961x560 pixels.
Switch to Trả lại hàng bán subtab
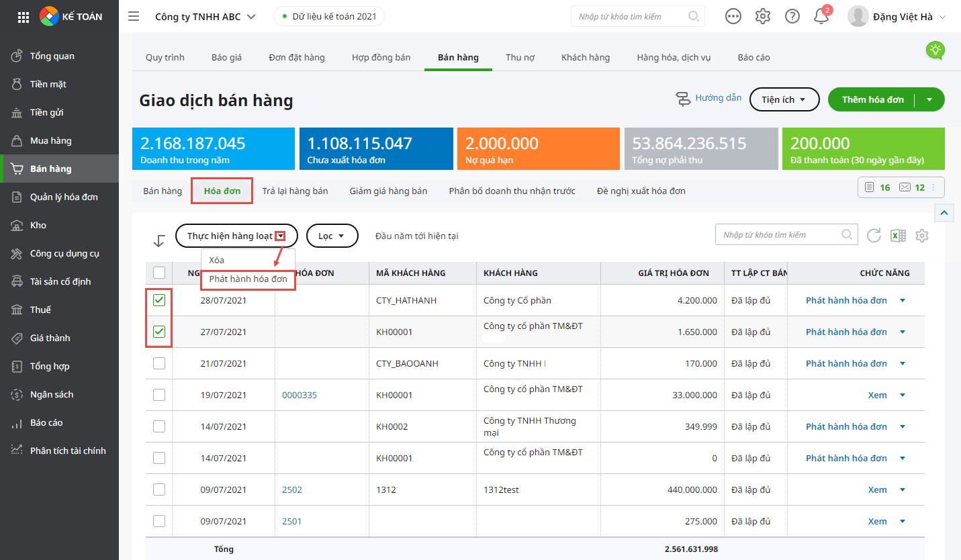[x=295, y=191]
